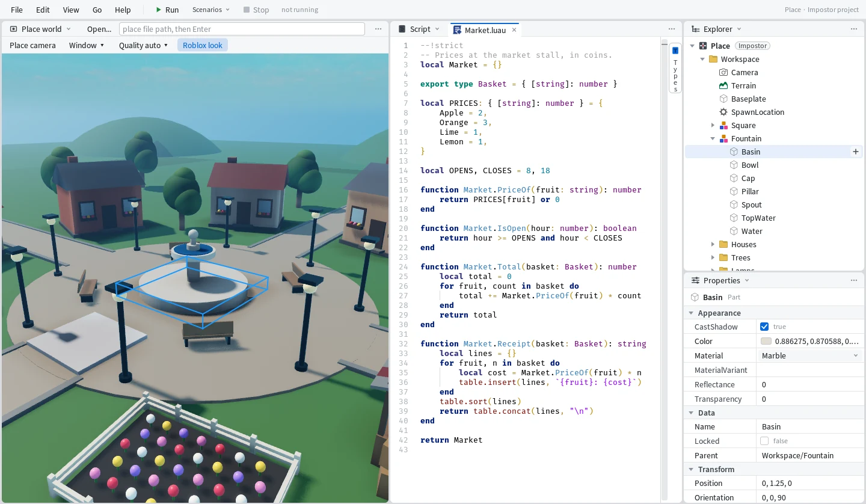Open the Quality auto dropdown
Screen dimensions: 866x504
(143, 45)
